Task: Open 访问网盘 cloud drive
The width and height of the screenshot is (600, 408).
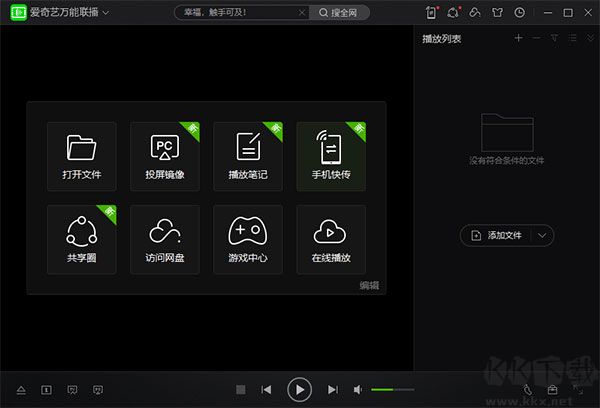Action: click(x=165, y=239)
